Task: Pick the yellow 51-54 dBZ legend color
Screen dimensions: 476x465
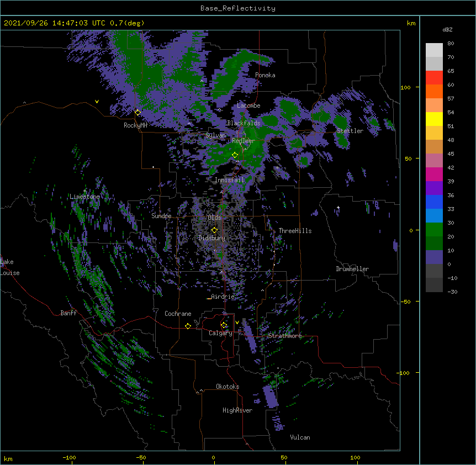Action: [434, 119]
